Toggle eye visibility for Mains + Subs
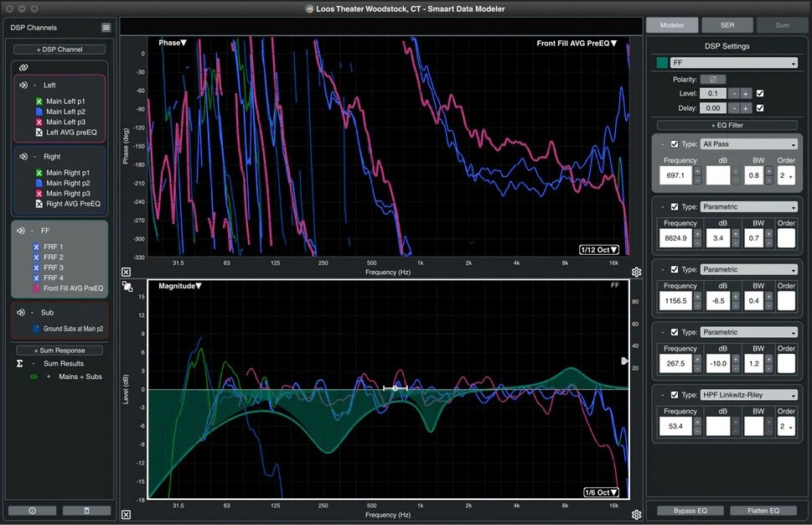 [x=34, y=377]
